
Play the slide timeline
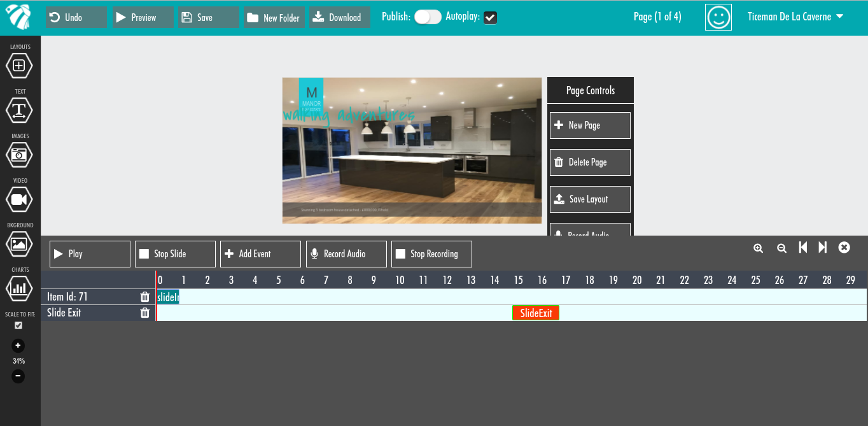(90, 254)
